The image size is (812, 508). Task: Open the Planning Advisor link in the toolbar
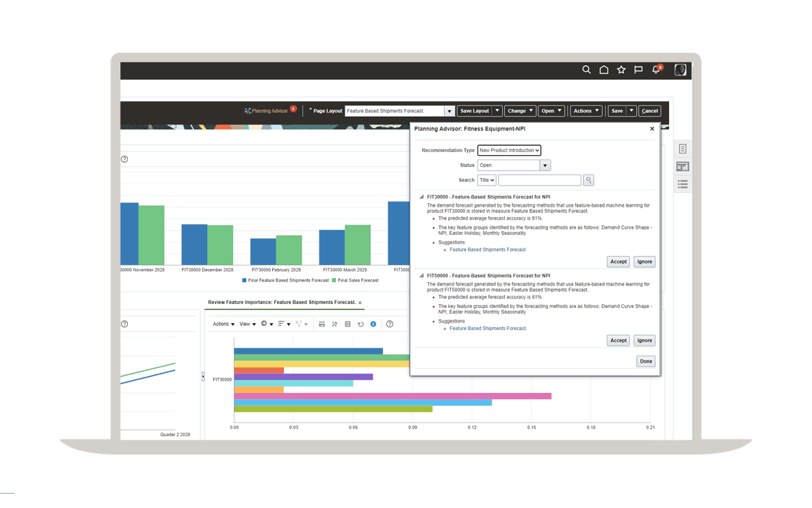click(x=270, y=111)
